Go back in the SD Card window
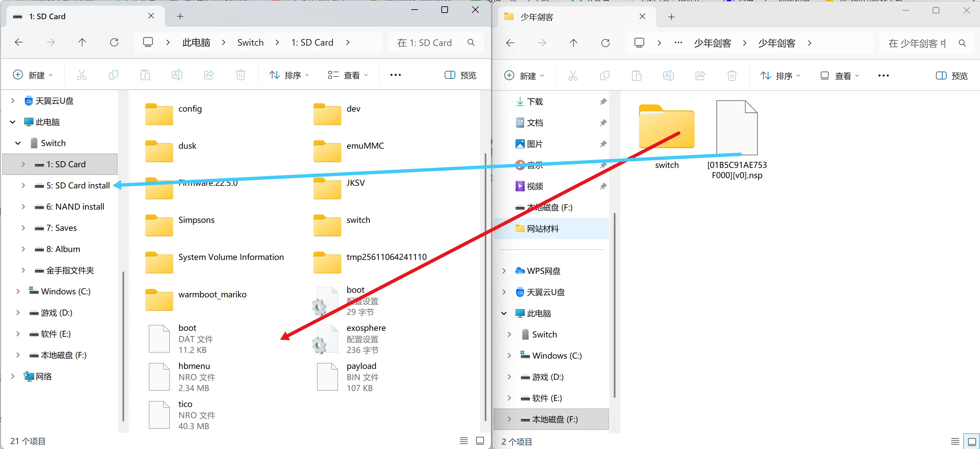The height and width of the screenshot is (449, 980). (19, 42)
